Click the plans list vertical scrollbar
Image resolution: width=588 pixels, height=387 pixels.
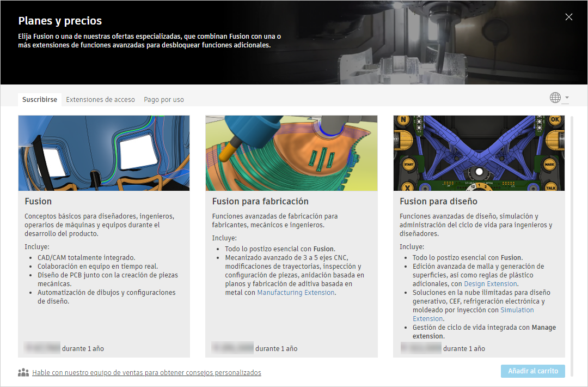572,246
